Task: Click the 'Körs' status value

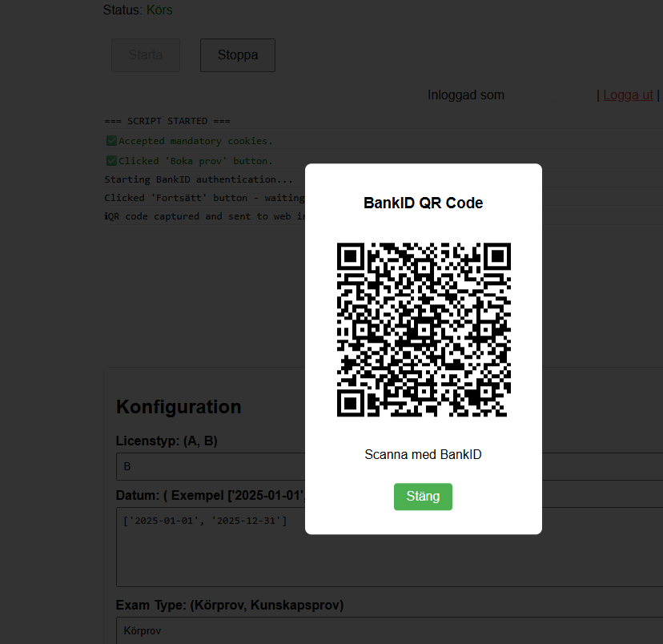Action: click(159, 10)
